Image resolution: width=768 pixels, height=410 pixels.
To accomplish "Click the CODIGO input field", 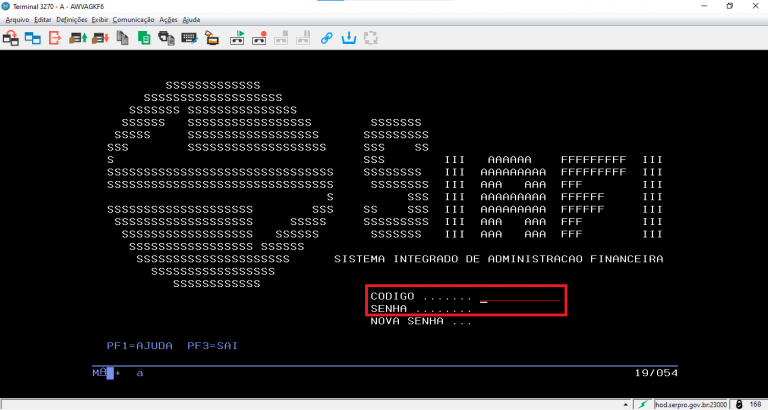I will 520,297.
